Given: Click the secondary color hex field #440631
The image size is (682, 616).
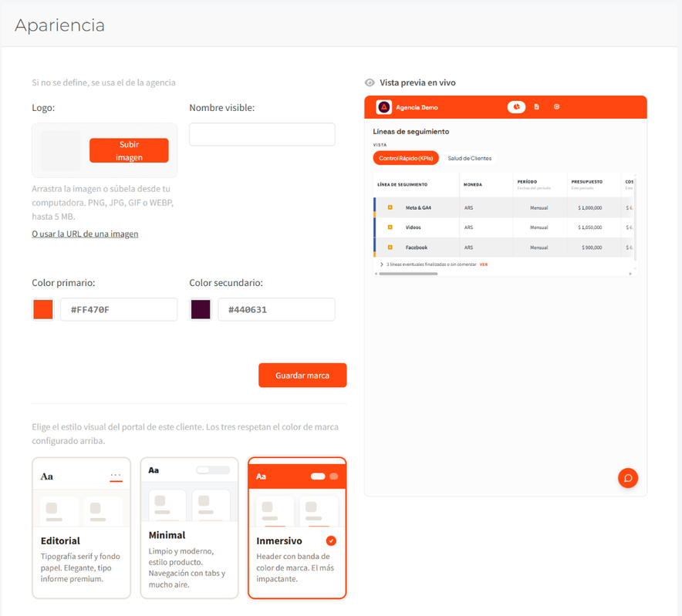Looking at the screenshot, I should (x=276, y=309).
